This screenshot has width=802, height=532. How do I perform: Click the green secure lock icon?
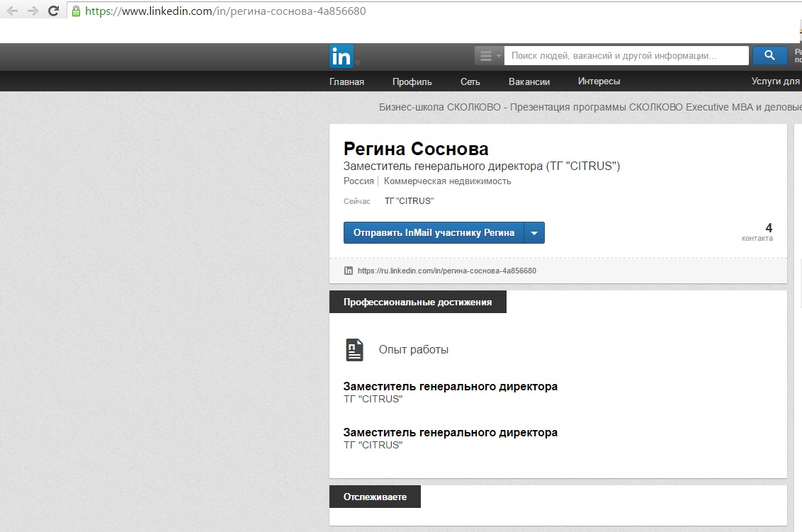coord(77,11)
